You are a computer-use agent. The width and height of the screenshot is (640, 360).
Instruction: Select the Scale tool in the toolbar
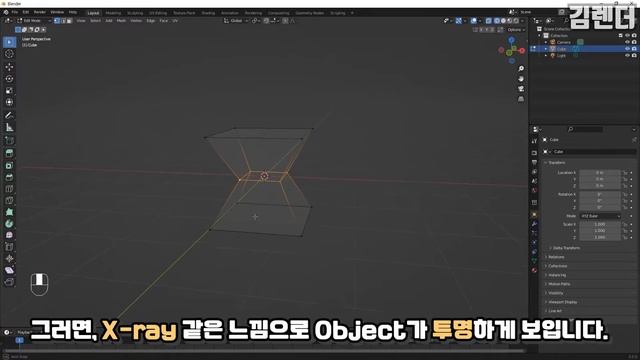[9, 90]
